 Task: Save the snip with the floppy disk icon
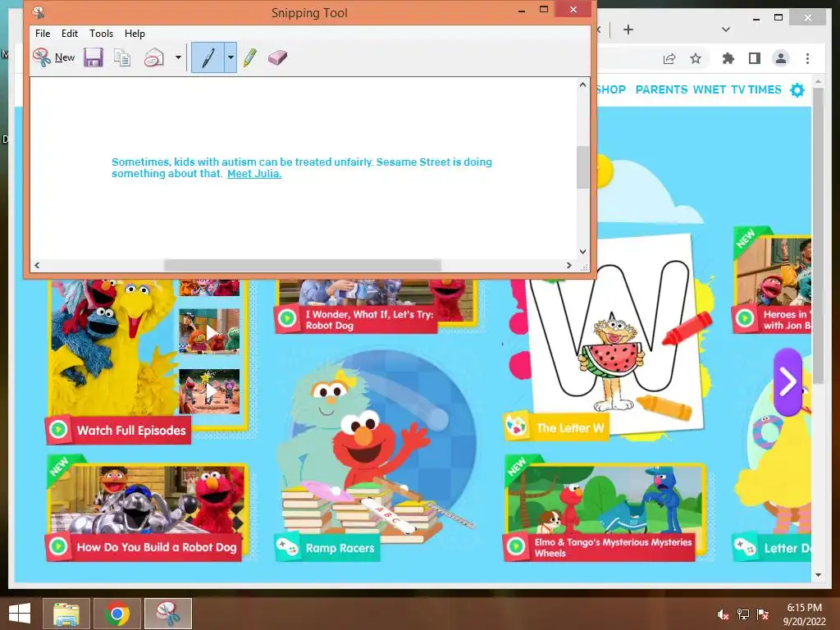pos(94,57)
